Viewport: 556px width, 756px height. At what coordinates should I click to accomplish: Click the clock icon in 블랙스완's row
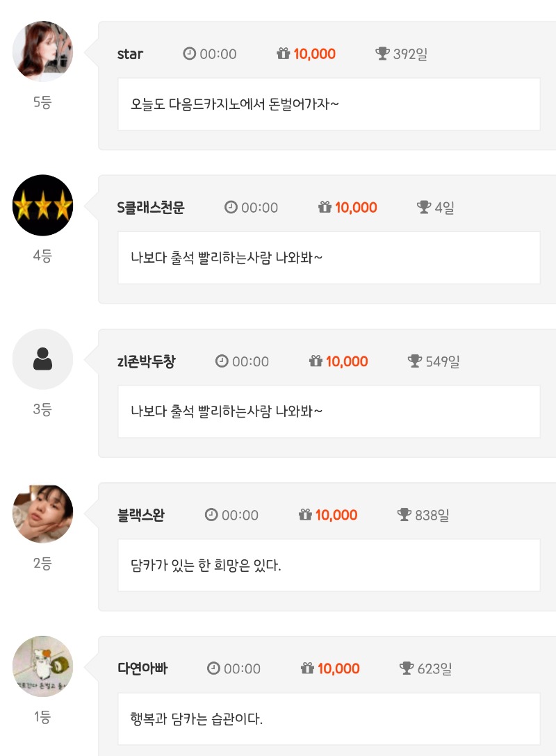pyautogui.click(x=211, y=515)
